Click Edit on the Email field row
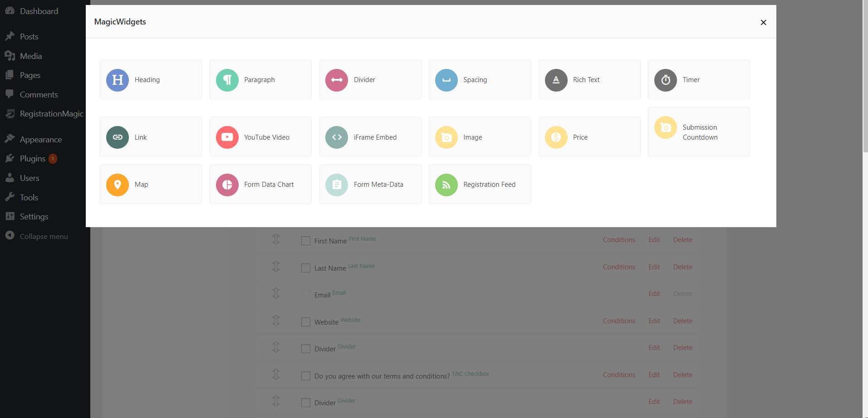This screenshot has width=868, height=418. [654, 294]
